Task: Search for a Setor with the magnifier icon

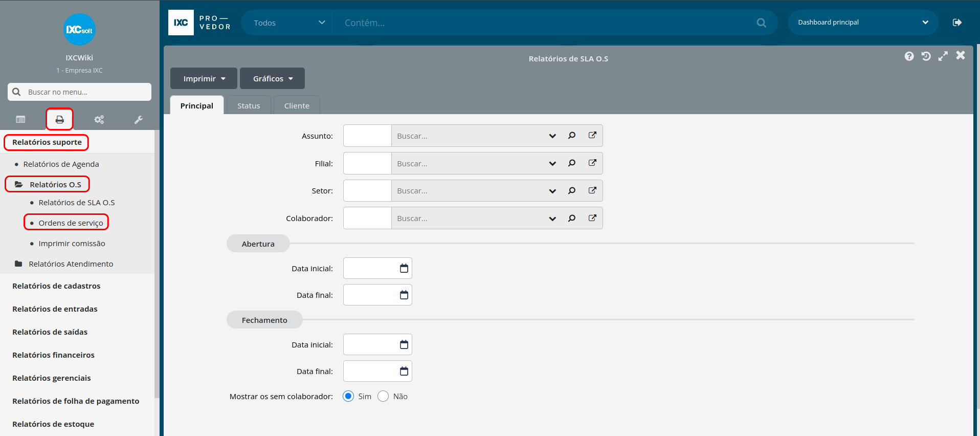Action: point(571,190)
